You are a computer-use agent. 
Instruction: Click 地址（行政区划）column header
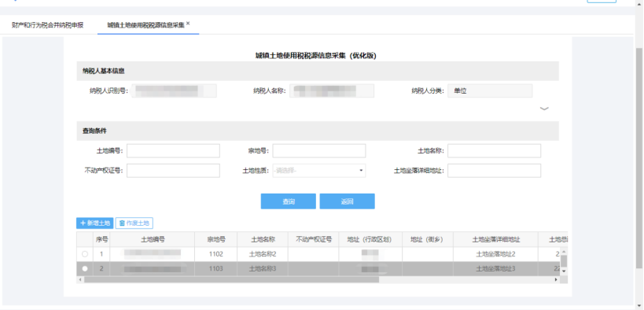tap(370, 239)
